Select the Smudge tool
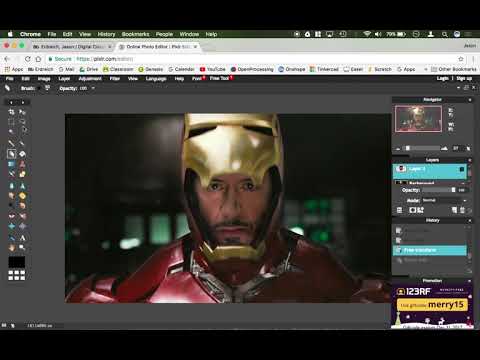This screenshot has width=480, height=360. pos(12,196)
